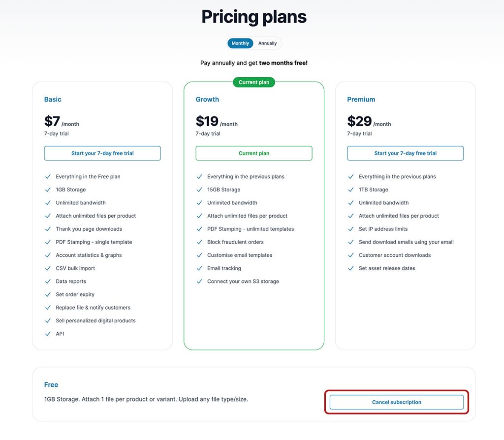Switch billing to Annually
This screenshot has height=440, width=504.
click(x=267, y=43)
